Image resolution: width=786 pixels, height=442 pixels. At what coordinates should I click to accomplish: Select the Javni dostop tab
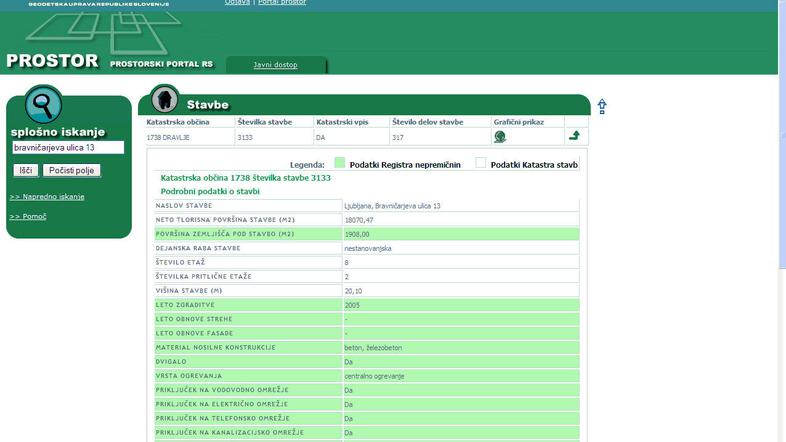(275, 65)
